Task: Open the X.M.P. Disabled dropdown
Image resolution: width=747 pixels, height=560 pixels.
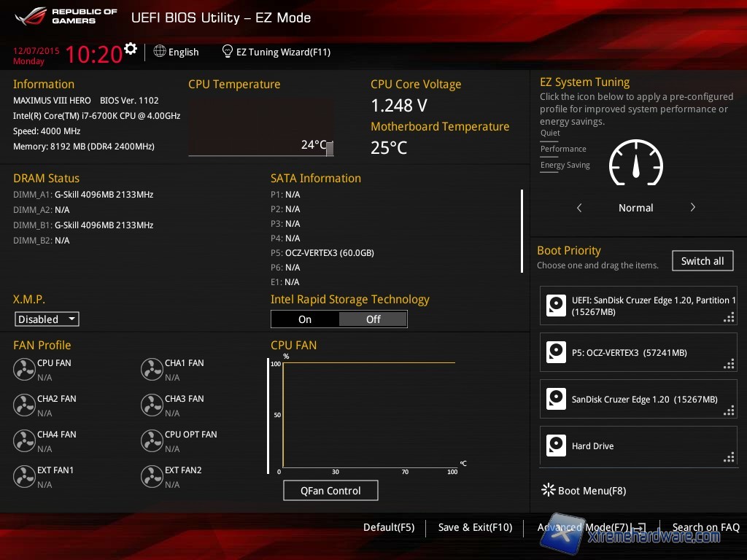Action: click(47, 319)
